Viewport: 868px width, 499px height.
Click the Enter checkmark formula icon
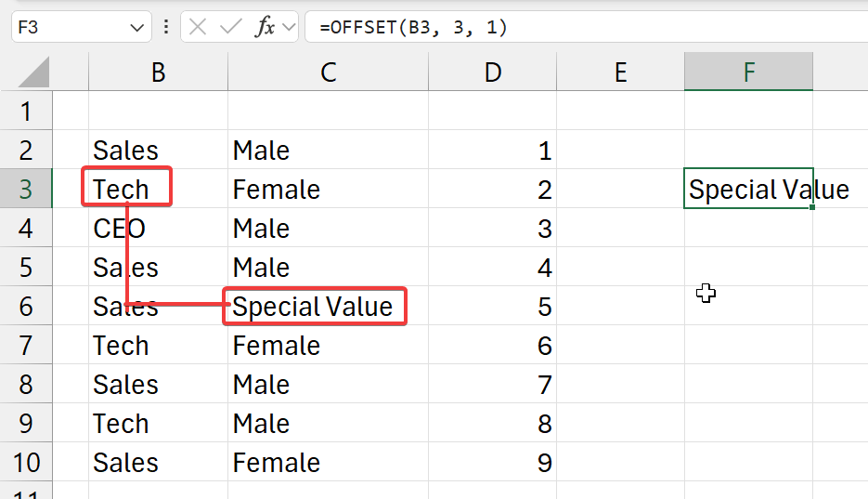(x=230, y=27)
